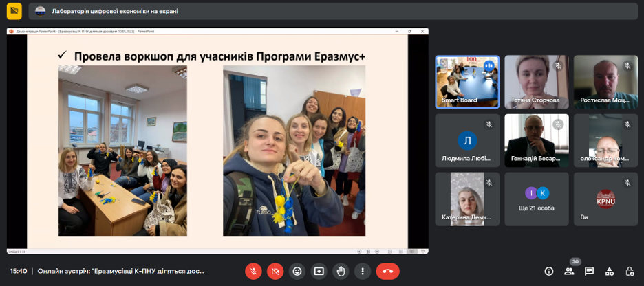Show the participants list

(569, 271)
